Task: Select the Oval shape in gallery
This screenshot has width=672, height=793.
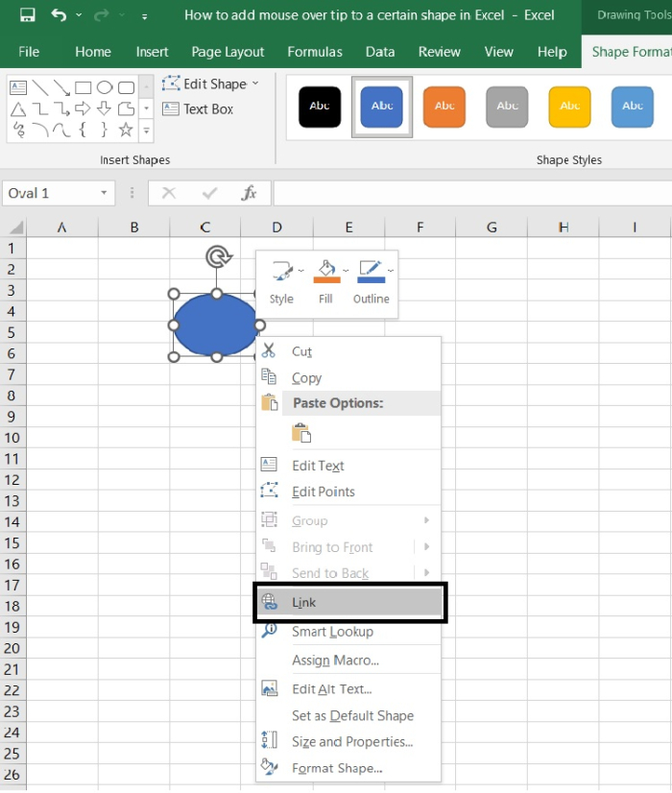Action: 105,87
